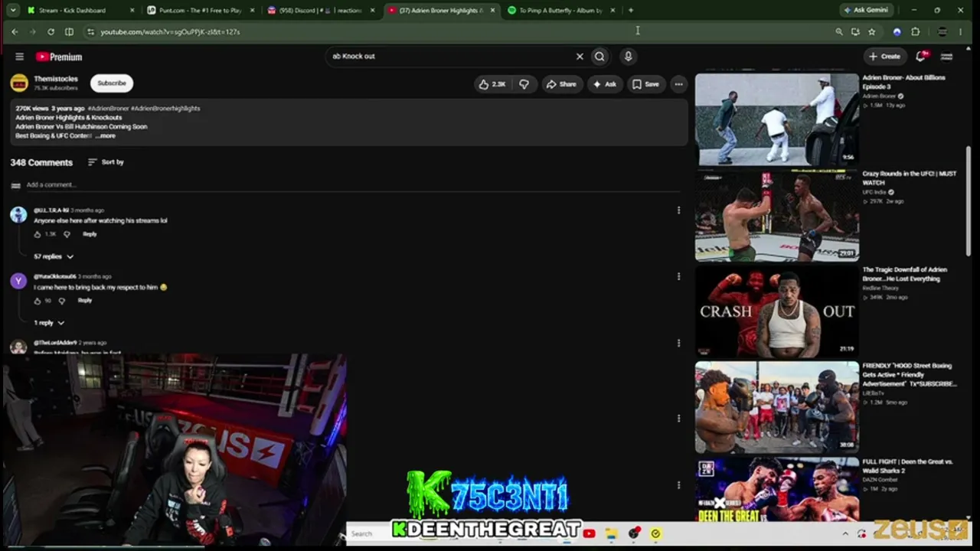Switch to the Punt.com tab
The width and height of the screenshot is (980, 551).
[202, 10]
